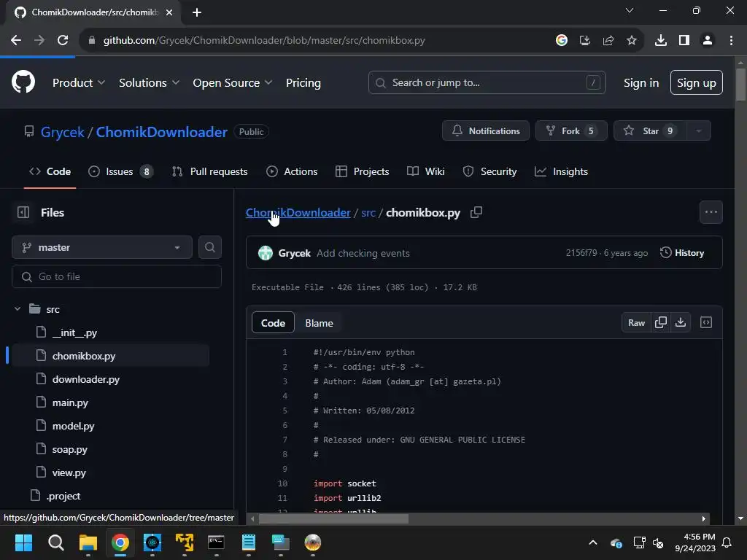Open the Projects tab
This screenshot has width=747, height=560.
362,171
